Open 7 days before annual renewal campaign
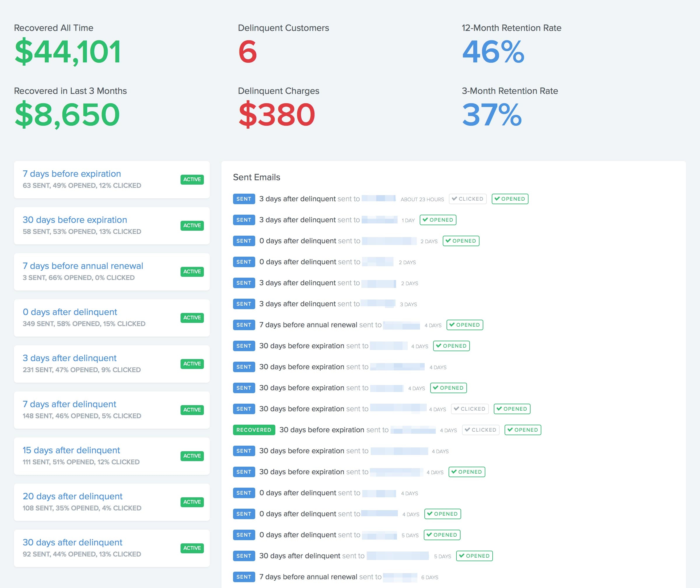 coord(83,266)
